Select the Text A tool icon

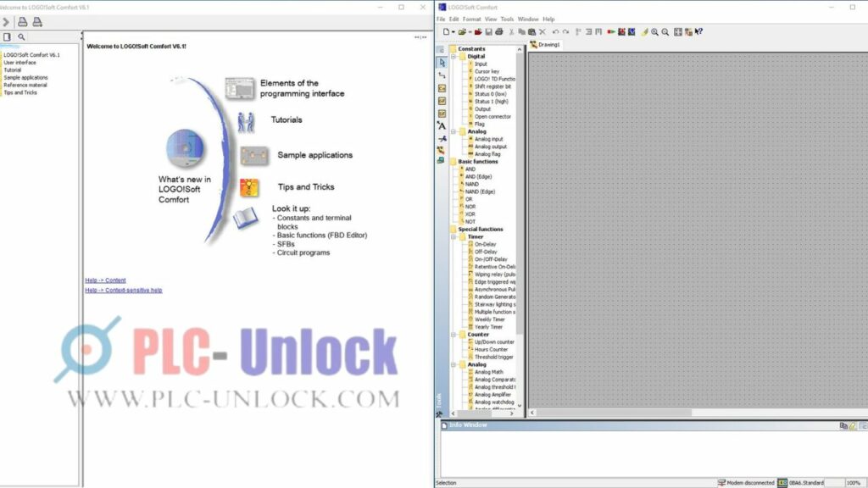(x=442, y=125)
